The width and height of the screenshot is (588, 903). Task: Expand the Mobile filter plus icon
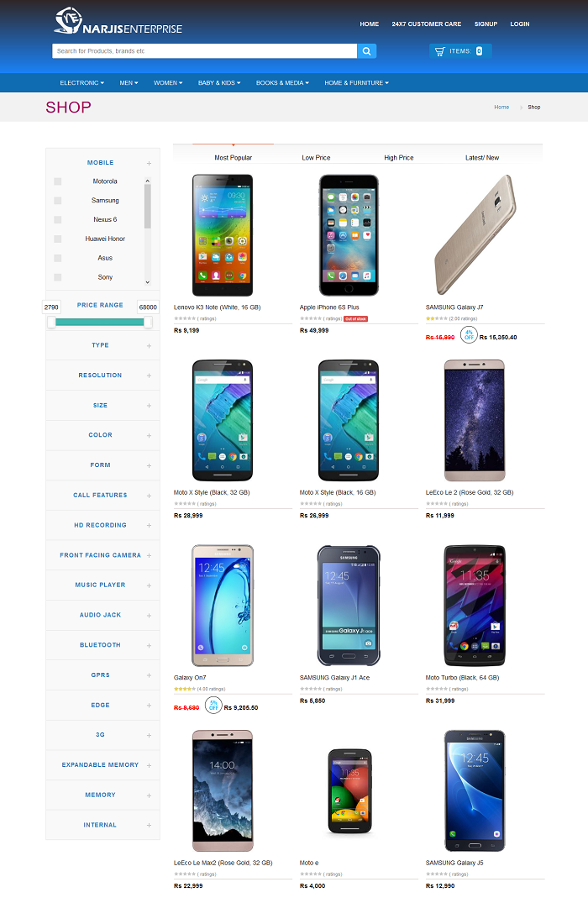click(x=149, y=164)
